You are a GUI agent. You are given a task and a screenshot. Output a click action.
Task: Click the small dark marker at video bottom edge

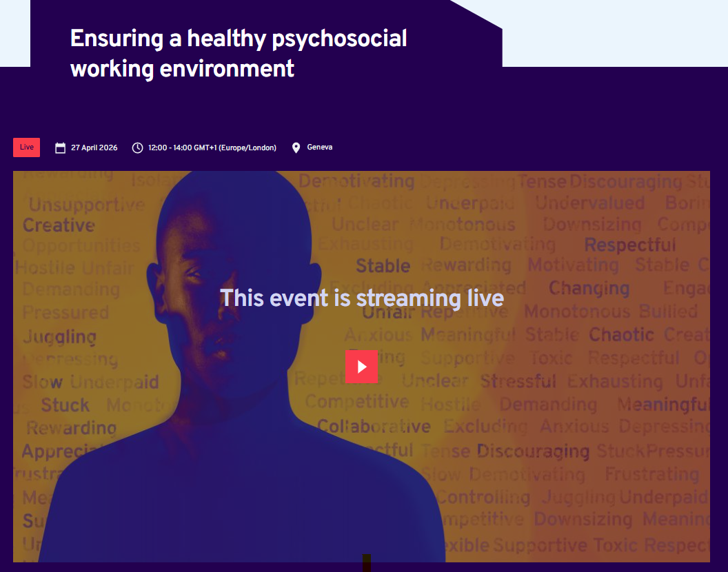366,562
